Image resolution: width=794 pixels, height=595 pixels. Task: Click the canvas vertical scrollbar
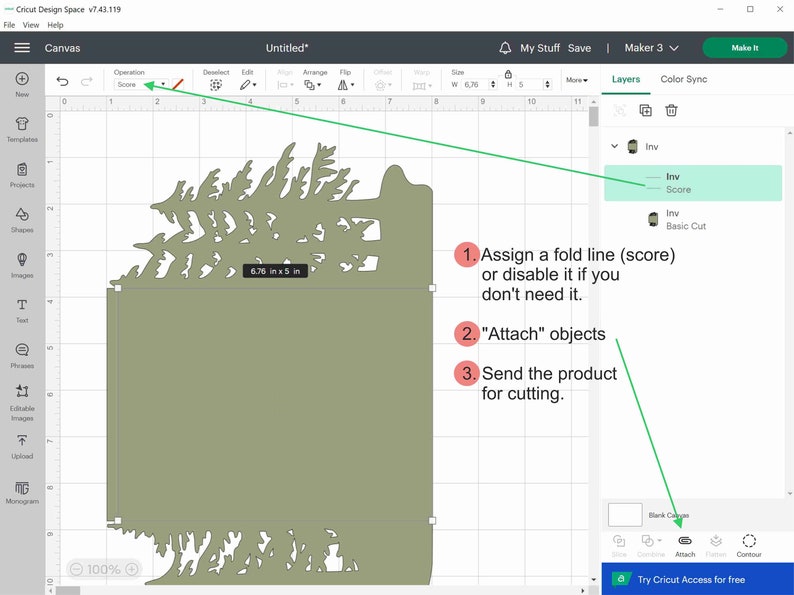pos(593,117)
